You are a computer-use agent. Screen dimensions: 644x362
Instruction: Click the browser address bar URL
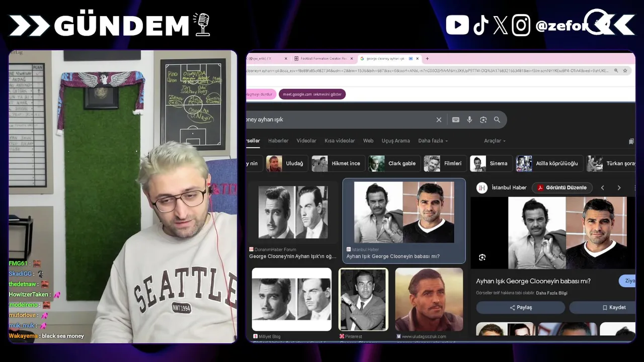(x=428, y=71)
